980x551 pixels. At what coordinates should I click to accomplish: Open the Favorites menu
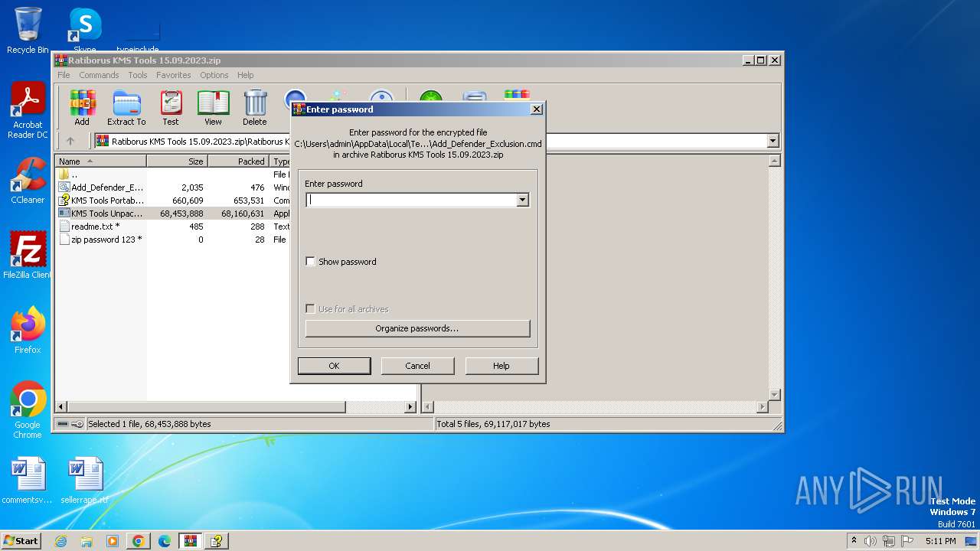(174, 75)
